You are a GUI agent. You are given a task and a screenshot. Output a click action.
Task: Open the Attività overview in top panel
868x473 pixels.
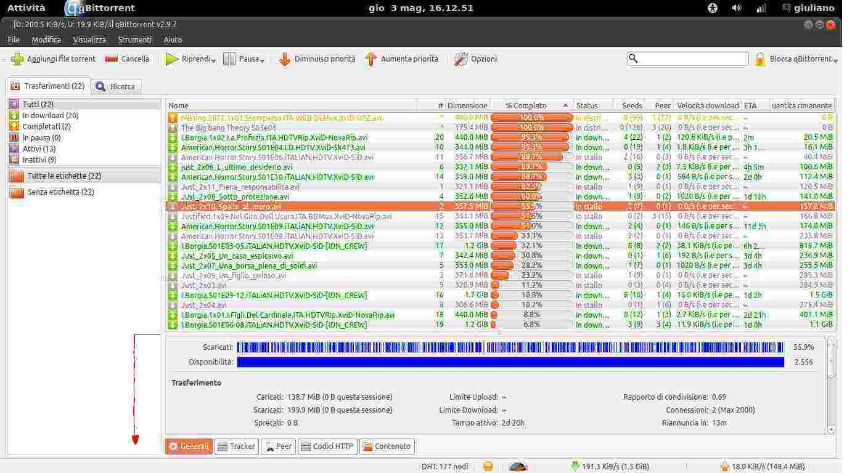click(x=26, y=8)
